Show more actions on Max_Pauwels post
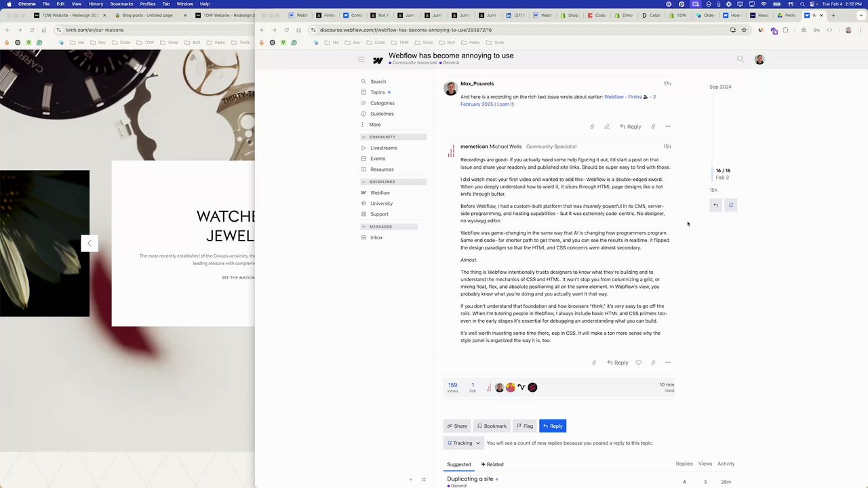Viewport: 868px width, 488px height. [668, 127]
